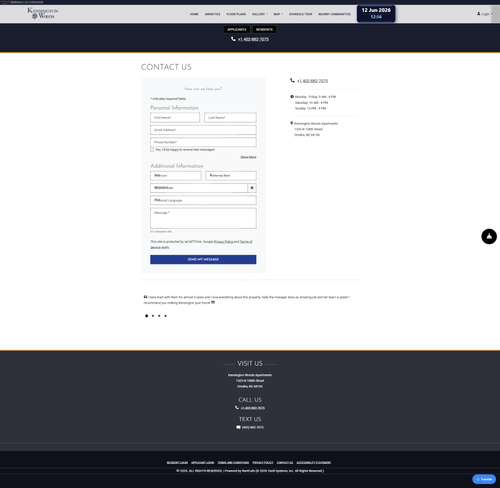The height and width of the screenshot is (488, 500).
Task: Click the 12 Jun 2026 date widget
Action: [x=376, y=13]
